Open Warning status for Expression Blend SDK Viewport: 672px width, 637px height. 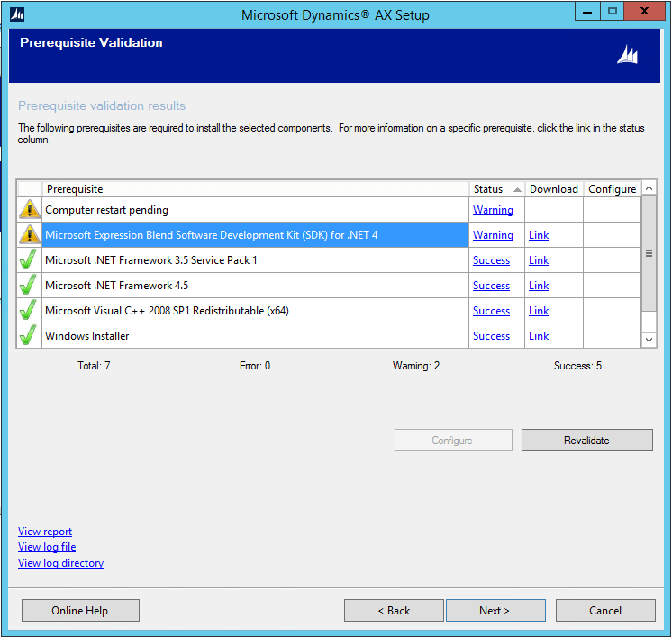coord(493,235)
